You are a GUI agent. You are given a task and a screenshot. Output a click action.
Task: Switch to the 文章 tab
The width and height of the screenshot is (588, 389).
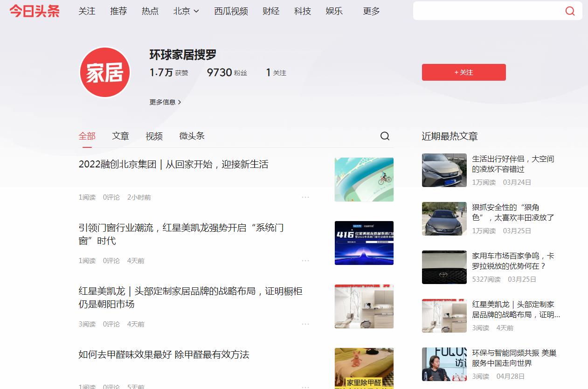(120, 136)
